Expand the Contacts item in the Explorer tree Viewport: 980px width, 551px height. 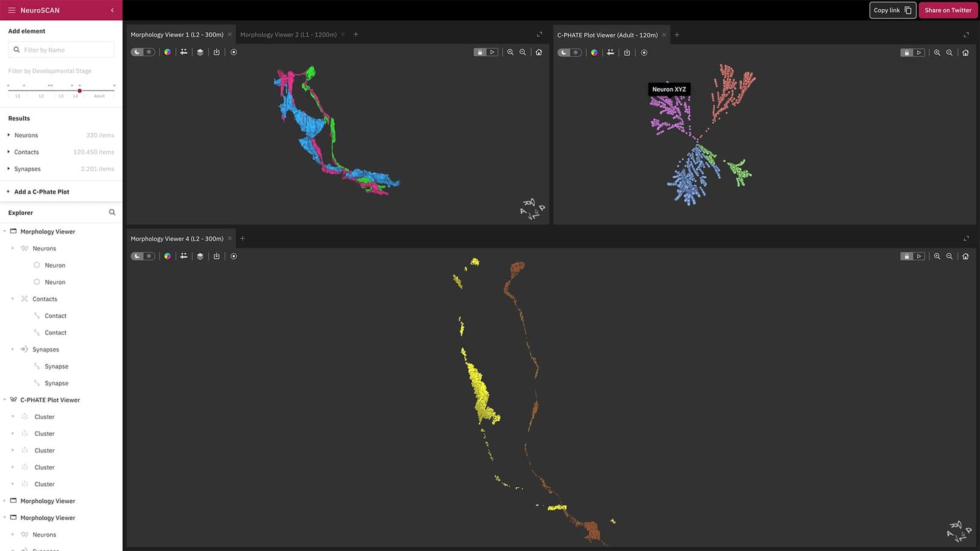tap(12, 299)
